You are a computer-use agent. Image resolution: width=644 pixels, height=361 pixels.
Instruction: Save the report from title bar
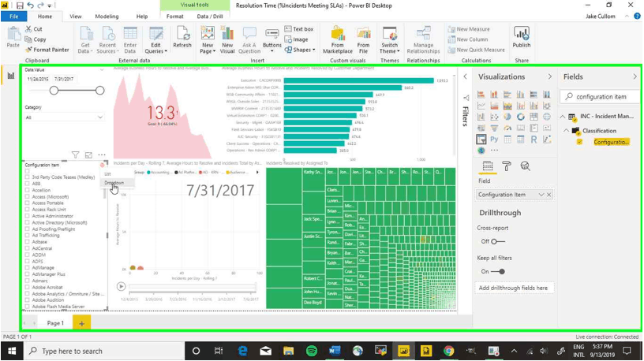pyautogui.click(x=19, y=6)
